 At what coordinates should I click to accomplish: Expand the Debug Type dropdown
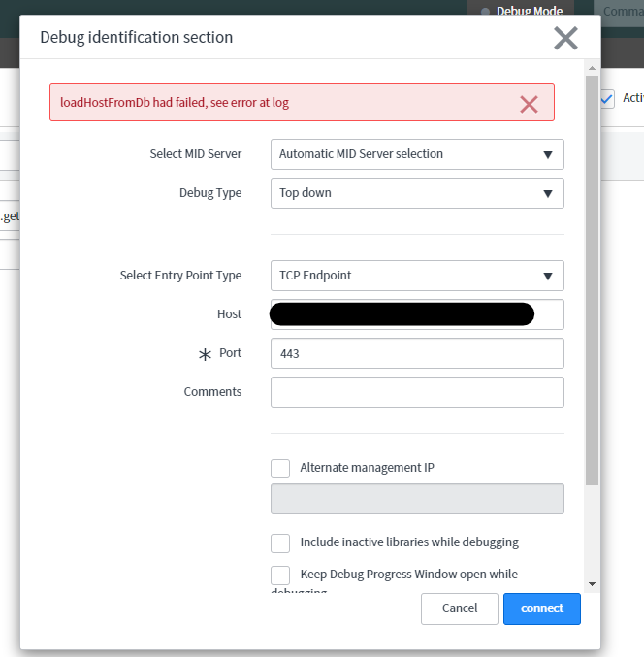(417, 193)
